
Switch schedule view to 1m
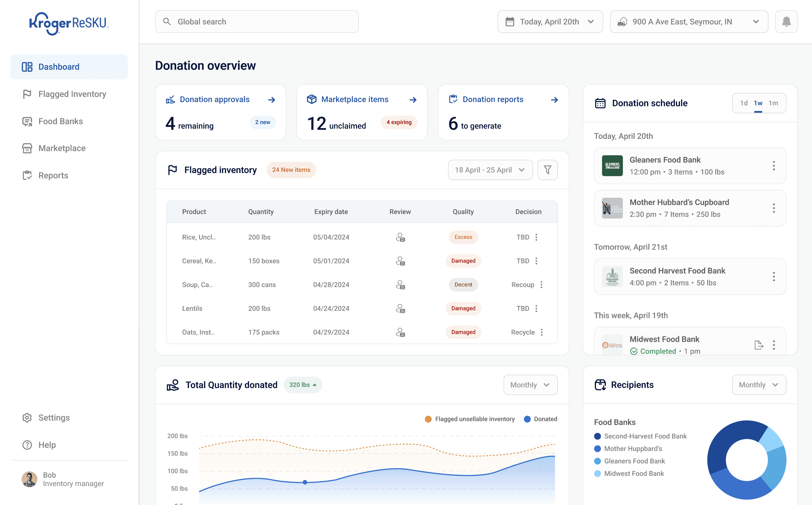[773, 103]
